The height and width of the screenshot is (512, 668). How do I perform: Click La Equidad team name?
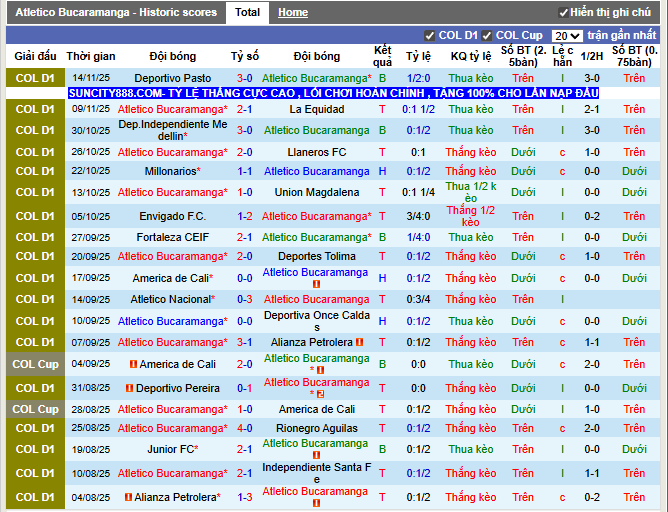click(x=316, y=109)
